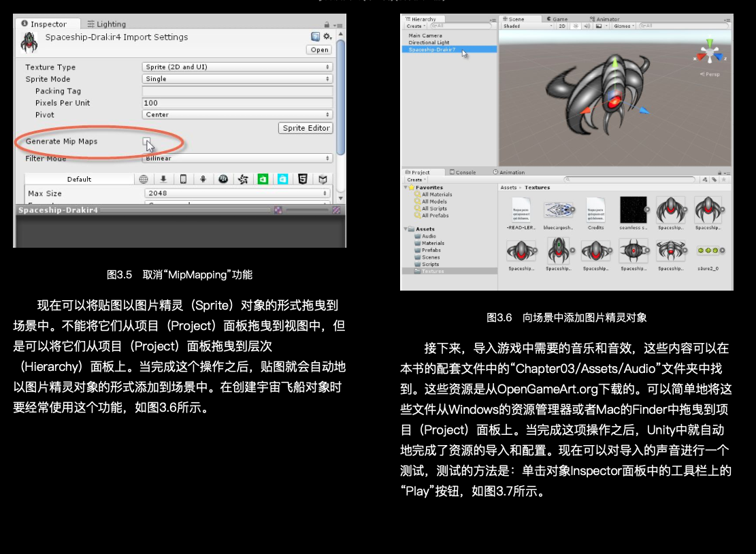Screen dimensions: 756x554
Task: Open the Audio folder in Assets tree
Action: pyautogui.click(x=429, y=236)
